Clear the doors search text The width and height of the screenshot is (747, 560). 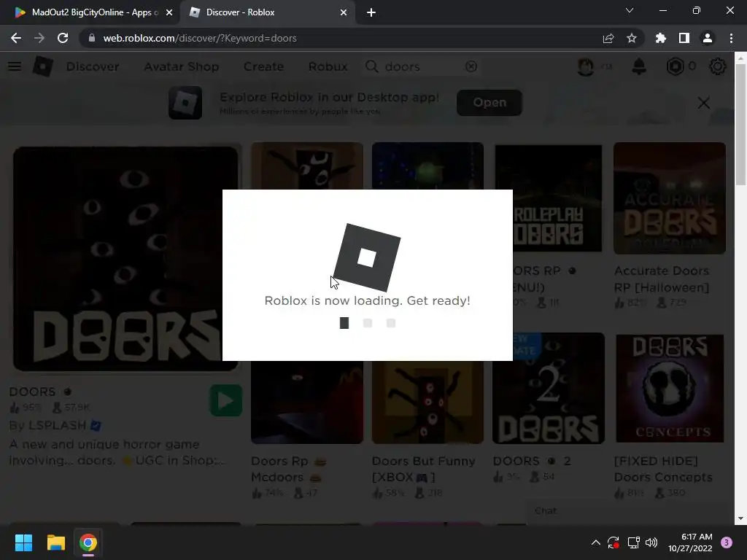coord(471,66)
